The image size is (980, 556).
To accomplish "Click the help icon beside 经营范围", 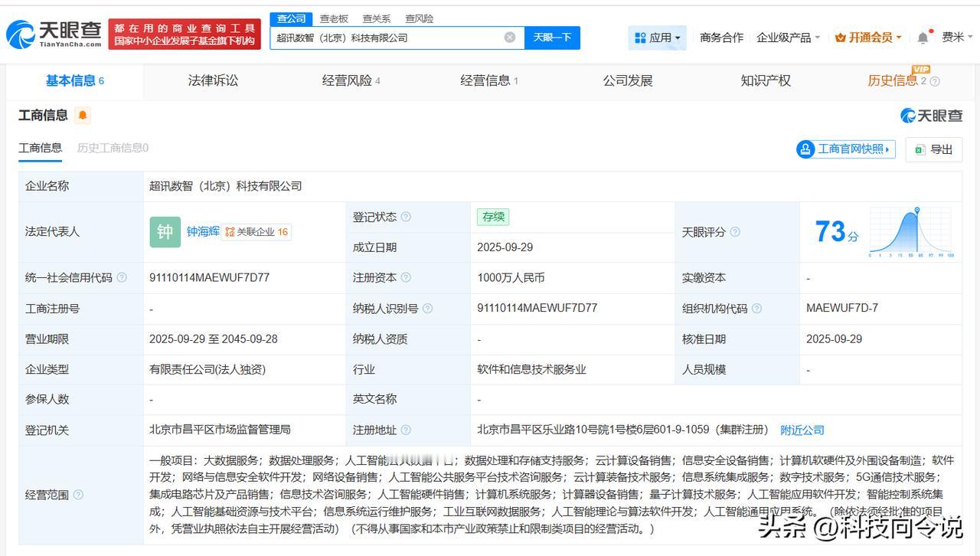I will click(78, 495).
